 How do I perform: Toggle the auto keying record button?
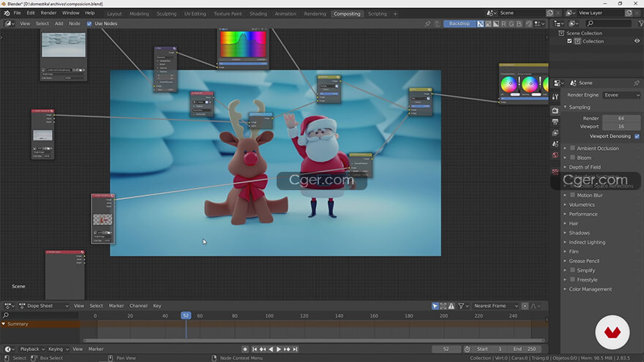[x=244, y=350]
